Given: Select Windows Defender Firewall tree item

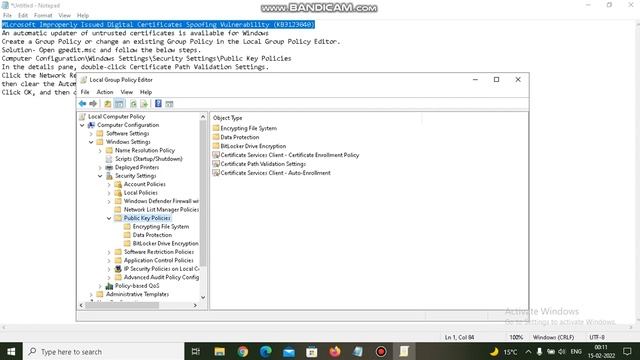Looking at the screenshot, I should 161,201.
